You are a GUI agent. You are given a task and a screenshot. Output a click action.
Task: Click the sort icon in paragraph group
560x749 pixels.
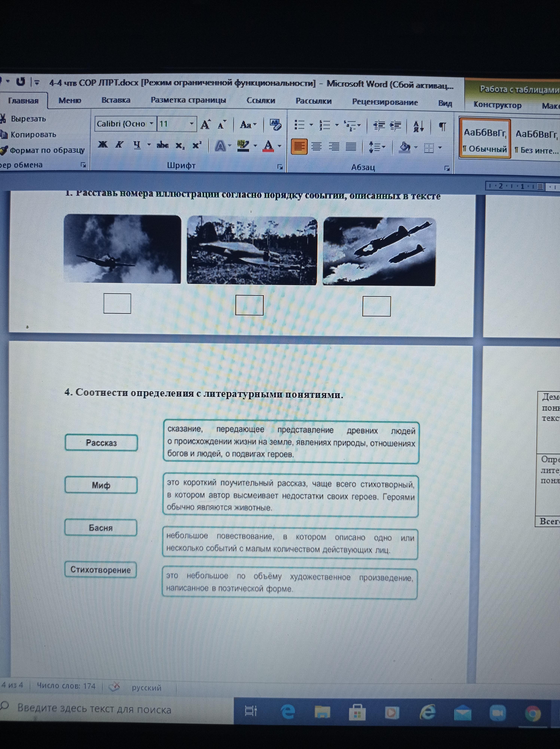point(418,127)
